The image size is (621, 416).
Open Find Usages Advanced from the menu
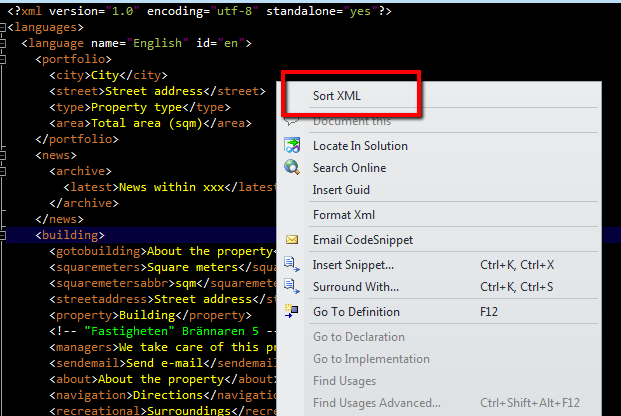click(376, 403)
